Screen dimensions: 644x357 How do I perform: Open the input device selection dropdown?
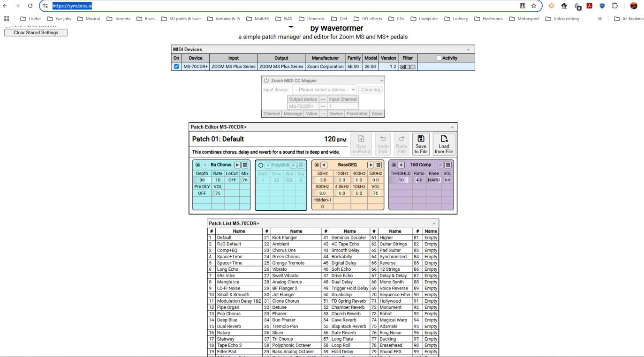324,89
